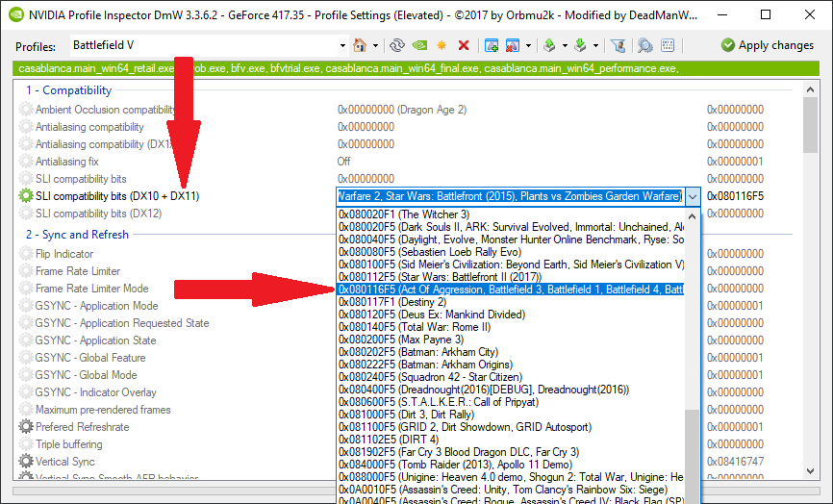The image size is (833, 504).
Task: Pick 0x081102E5 (DIRT 4) from the list
Action: tap(511, 440)
